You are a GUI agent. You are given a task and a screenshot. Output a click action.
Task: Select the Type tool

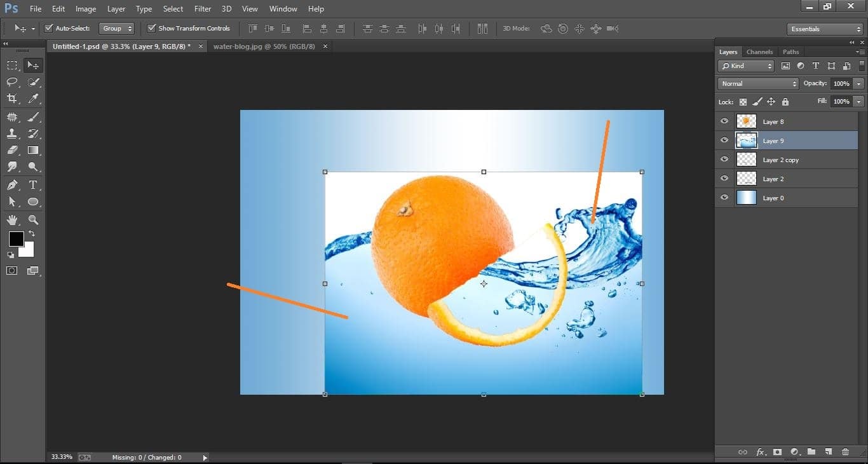[x=33, y=185]
